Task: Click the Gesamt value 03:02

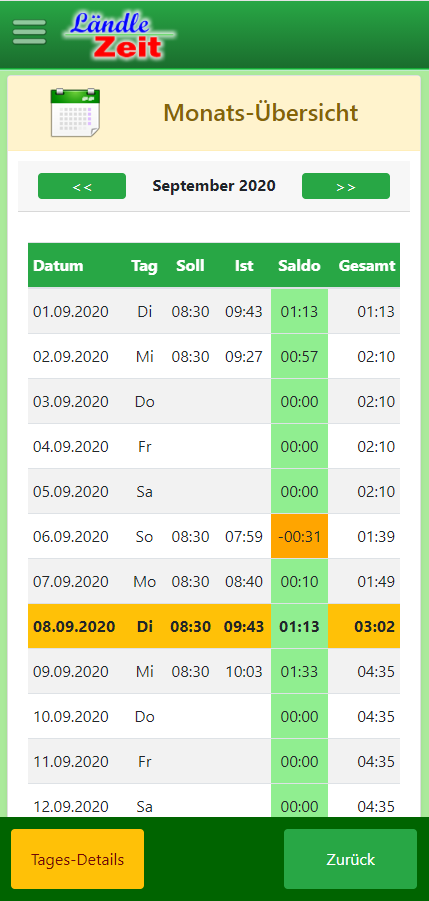Action: click(x=375, y=626)
